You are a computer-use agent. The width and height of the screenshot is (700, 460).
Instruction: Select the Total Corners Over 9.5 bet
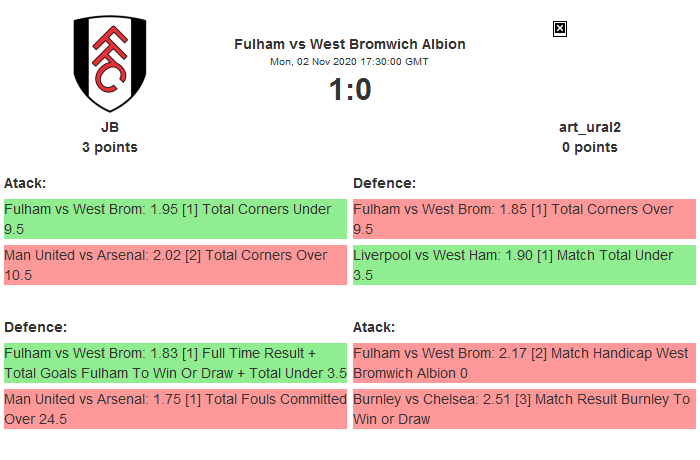(x=524, y=219)
